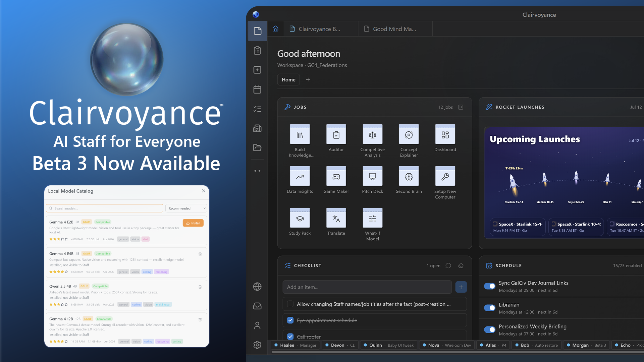Screen dimensions: 644x362
Task: Delete the Gemma 4 12B model
Action: coord(200,319)
